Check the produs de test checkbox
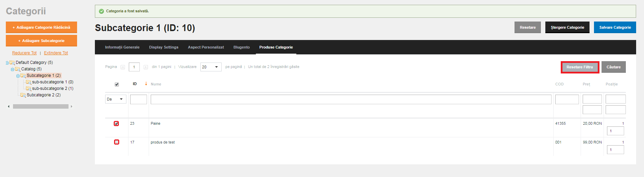This screenshot has width=644, height=177. (x=116, y=142)
